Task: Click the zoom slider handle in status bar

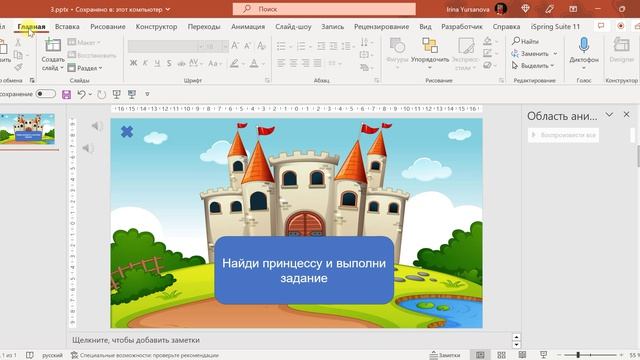Action: click(x=578, y=355)
